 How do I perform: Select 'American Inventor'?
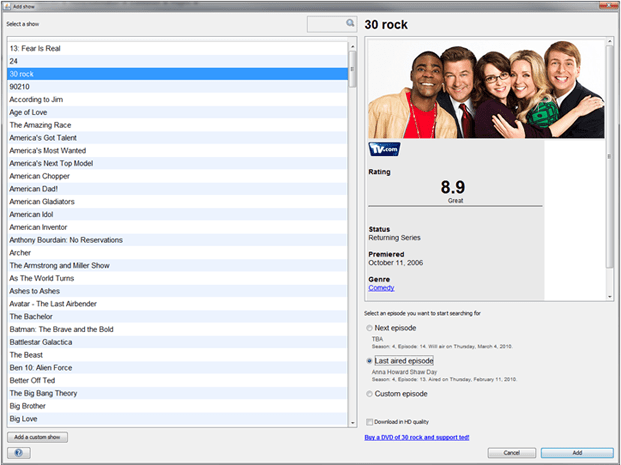(x=177, y=227)
